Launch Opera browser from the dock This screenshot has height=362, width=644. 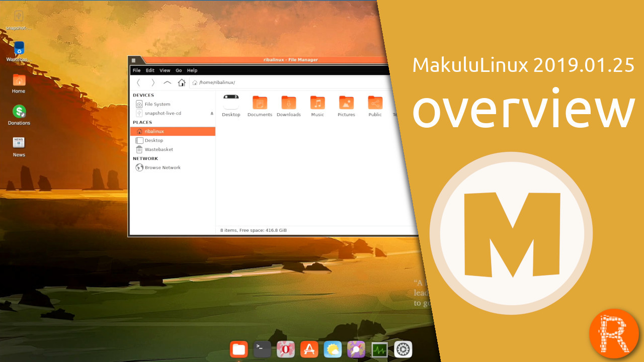pos(285,349)
